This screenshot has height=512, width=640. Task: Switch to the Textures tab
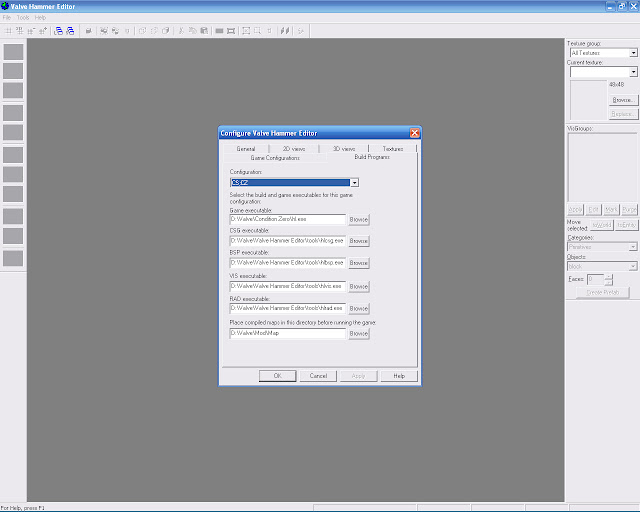point(393,149)
